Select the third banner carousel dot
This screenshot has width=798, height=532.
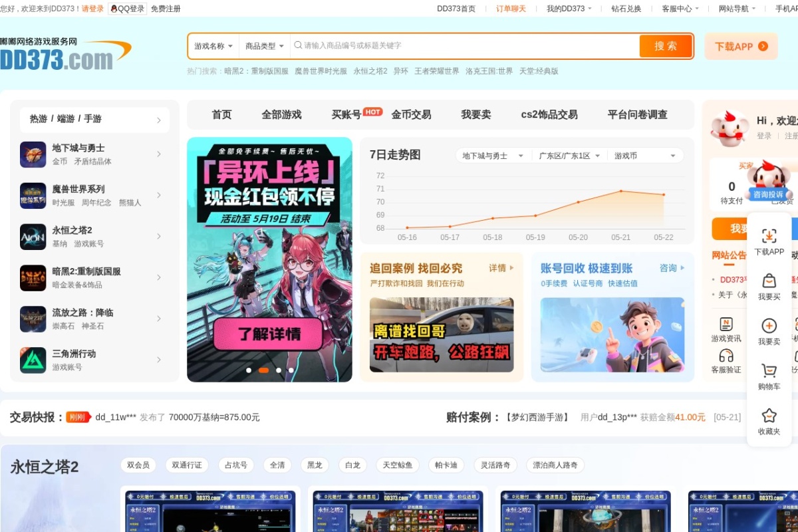pyautogui.click(x=279, y=370)
